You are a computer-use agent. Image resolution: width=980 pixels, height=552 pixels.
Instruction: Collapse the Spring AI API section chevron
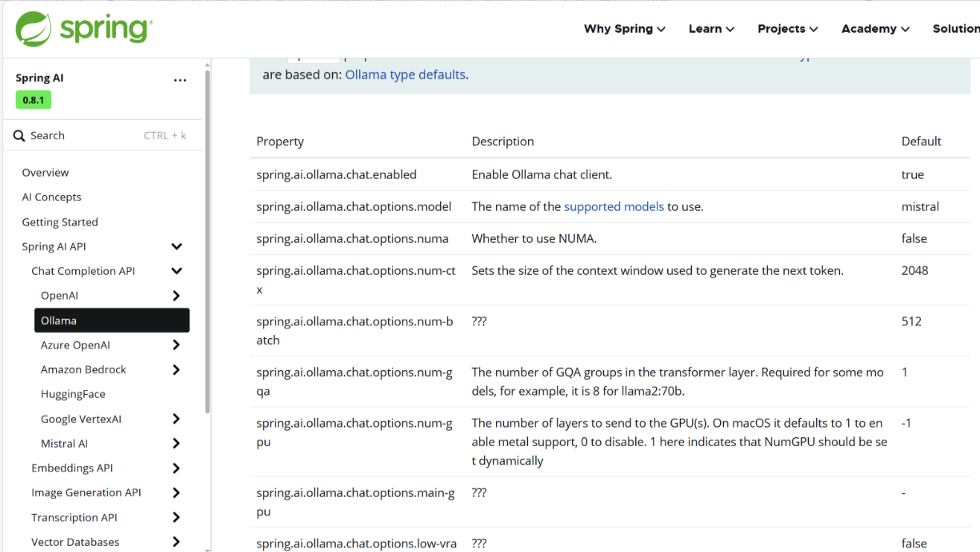click(176, 247)
